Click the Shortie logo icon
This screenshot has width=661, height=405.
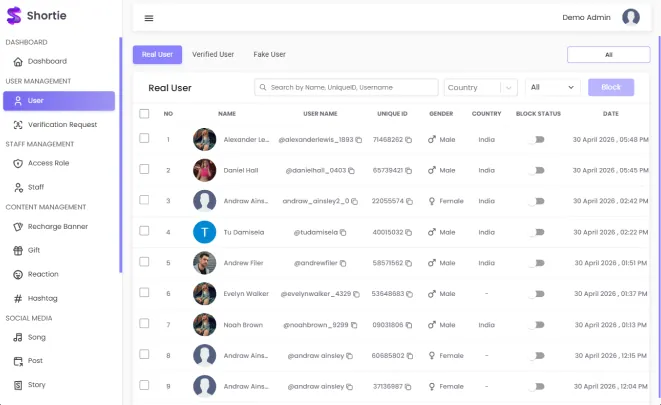[x=13, y=16]
